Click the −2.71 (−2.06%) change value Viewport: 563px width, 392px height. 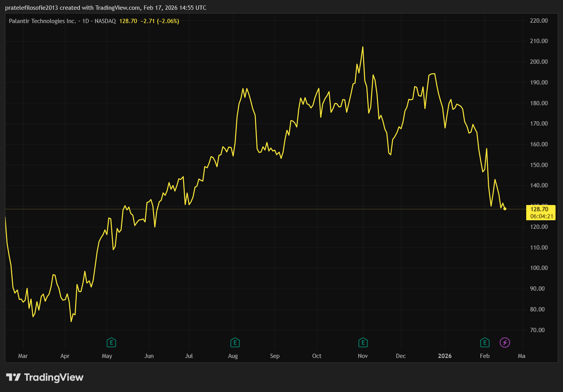point(160,21)
